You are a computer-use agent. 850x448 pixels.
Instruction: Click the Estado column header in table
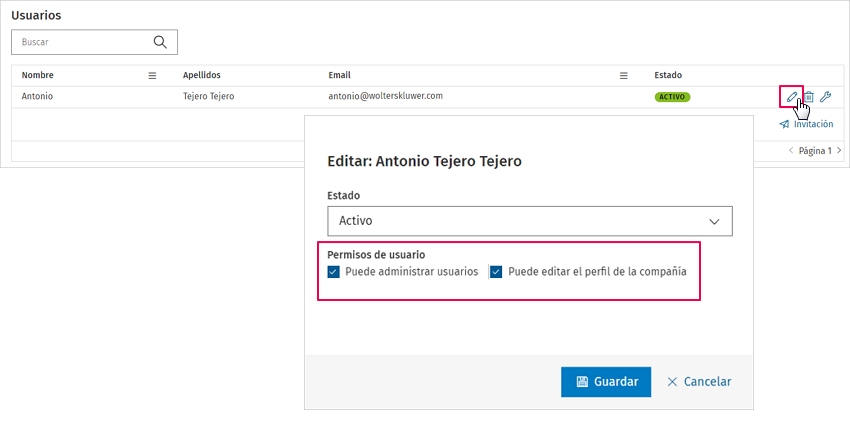[668, 75]
